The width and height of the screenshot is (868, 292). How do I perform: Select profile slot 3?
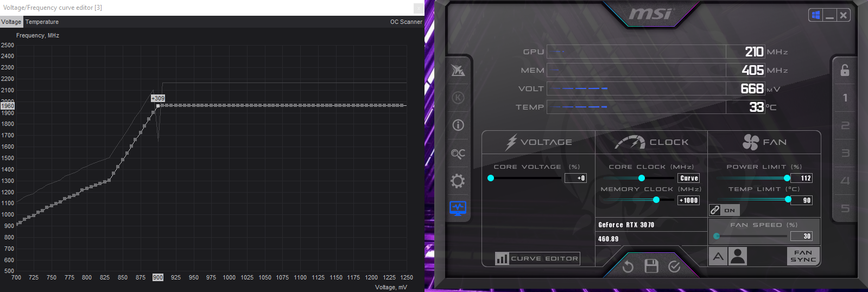845,153
